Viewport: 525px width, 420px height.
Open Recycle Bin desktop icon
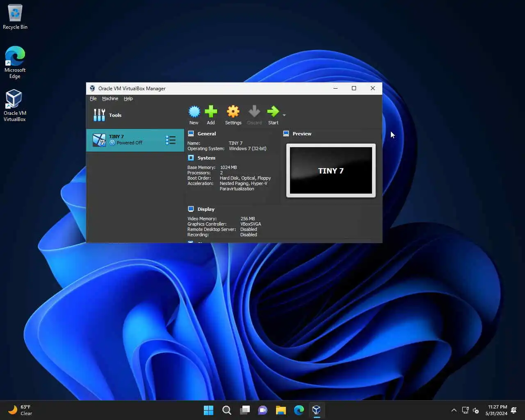click(x=15, y=17)
